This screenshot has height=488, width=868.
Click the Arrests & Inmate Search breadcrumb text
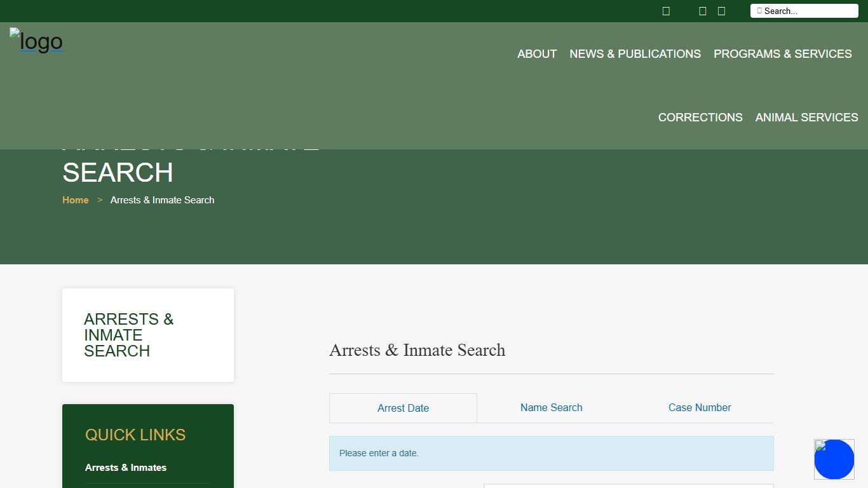tap(162, 200)
